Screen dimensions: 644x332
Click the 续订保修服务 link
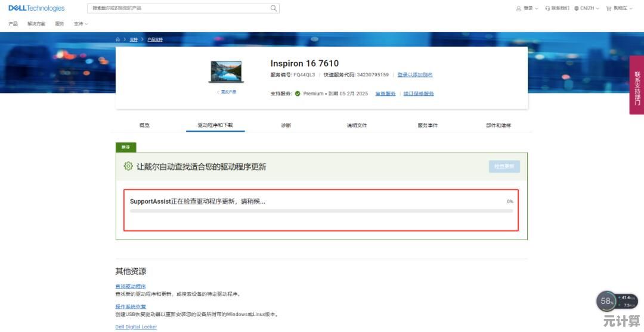[x=419, y=94]
